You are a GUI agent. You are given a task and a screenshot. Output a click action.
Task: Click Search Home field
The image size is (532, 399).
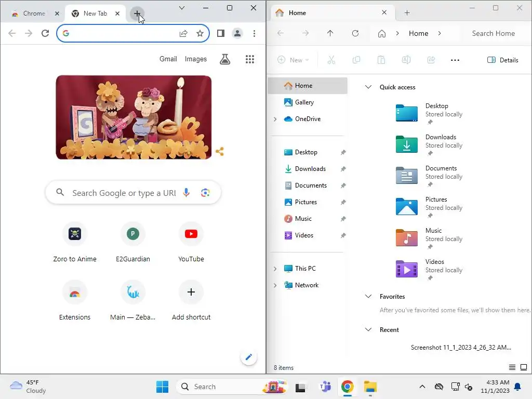point(494,33)
